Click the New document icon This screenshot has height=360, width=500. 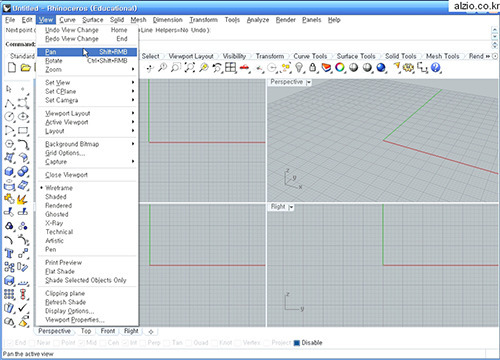12,68
